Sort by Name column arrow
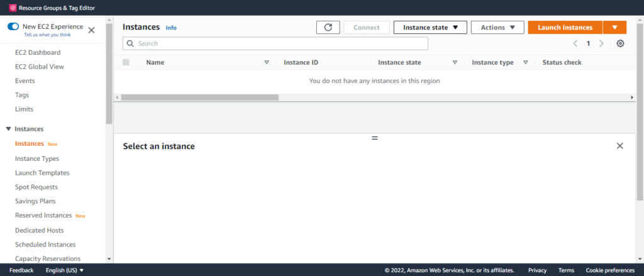Viewport: 644px width, 276px height. tap(267, 62)
